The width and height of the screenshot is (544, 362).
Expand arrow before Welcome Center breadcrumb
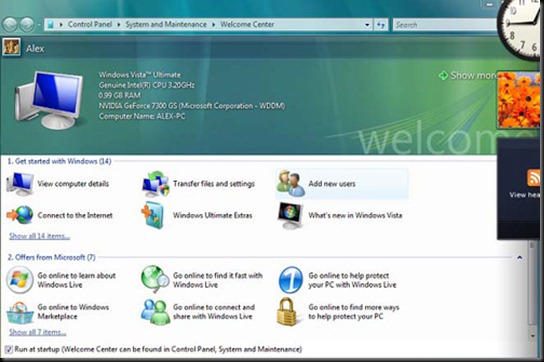tap(213, 25)
